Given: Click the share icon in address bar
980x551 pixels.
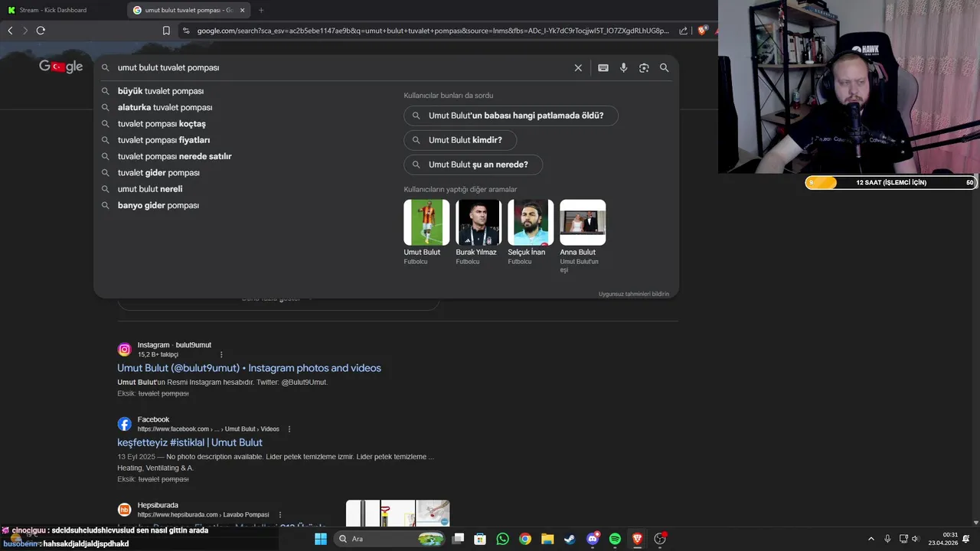Looking at the screenshot, I should [x=683, y=31].
